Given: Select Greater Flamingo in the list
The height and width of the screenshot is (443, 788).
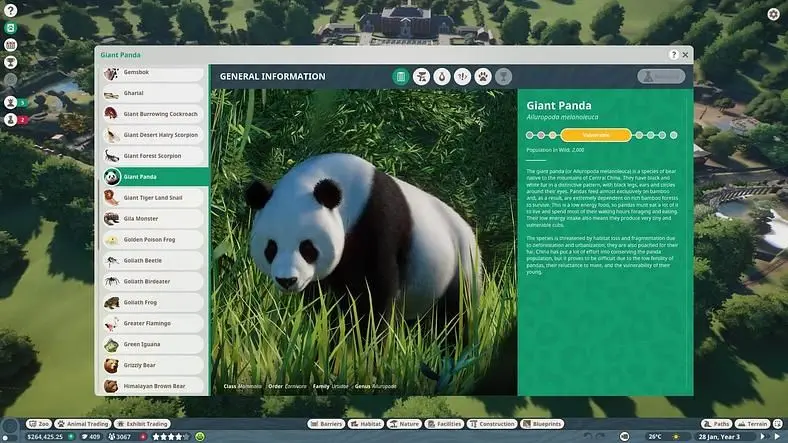Looking at the screenshot, I should 153,323.
